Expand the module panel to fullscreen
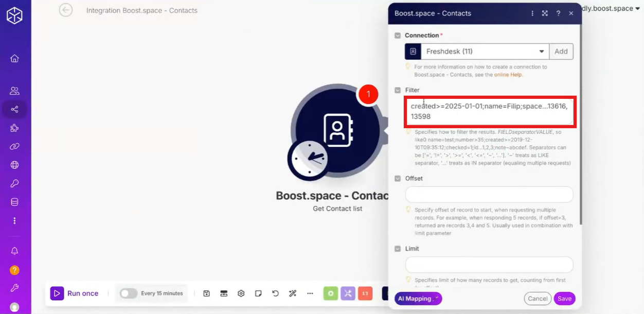 (x=545, y=13)
